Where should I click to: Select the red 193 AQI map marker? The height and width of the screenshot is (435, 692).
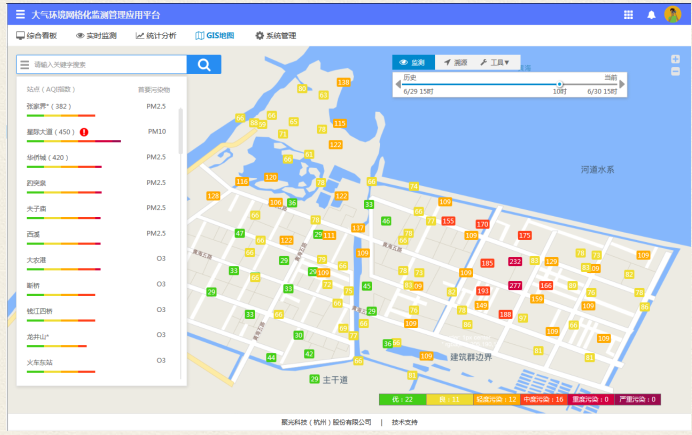[x=483, y=291]
